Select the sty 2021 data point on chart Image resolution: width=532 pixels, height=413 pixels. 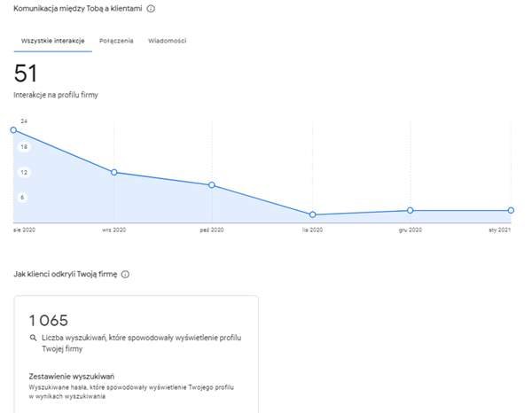(x=511, y=210)
